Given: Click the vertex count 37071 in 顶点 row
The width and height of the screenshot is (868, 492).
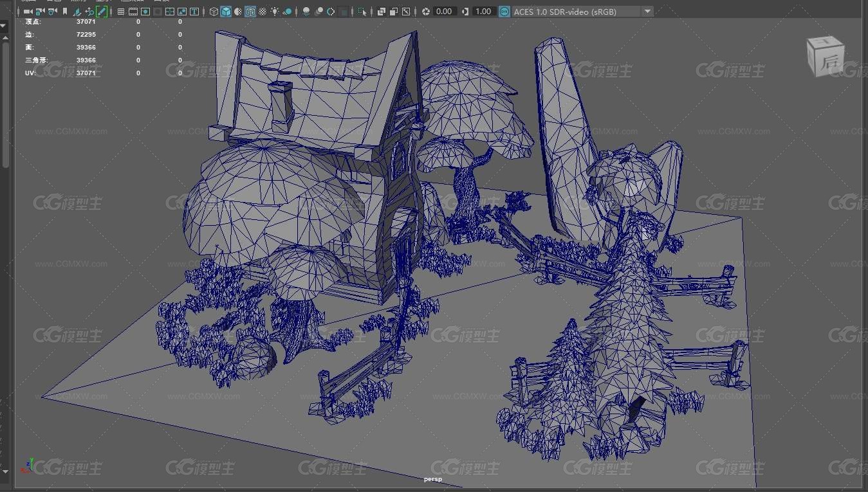Looking at the screenshot, I should [x=86, y=22].
